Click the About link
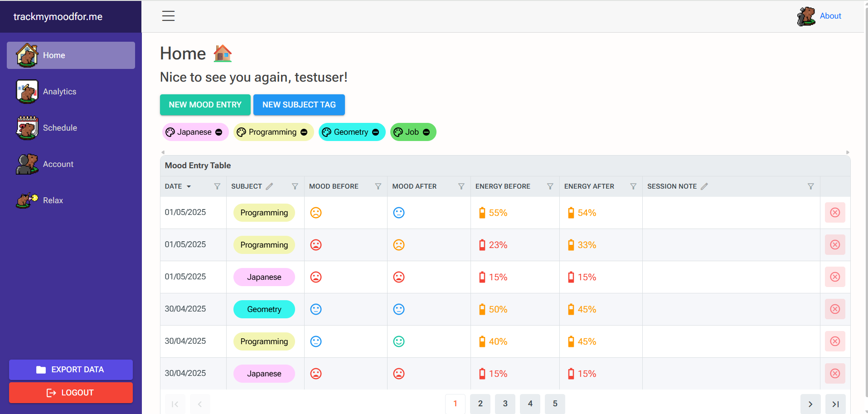The image size is (868, 414). tap(830, 16)
